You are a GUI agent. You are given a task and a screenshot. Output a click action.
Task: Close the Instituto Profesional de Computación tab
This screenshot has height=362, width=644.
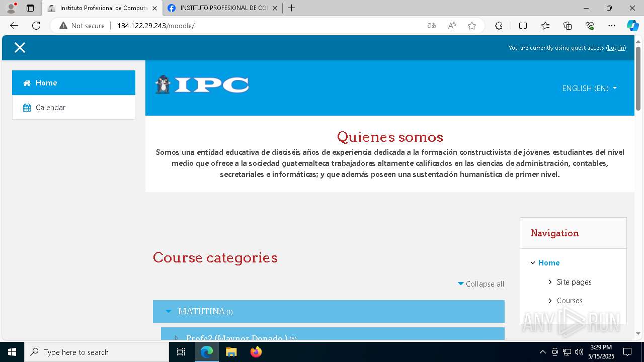[154, 8]
